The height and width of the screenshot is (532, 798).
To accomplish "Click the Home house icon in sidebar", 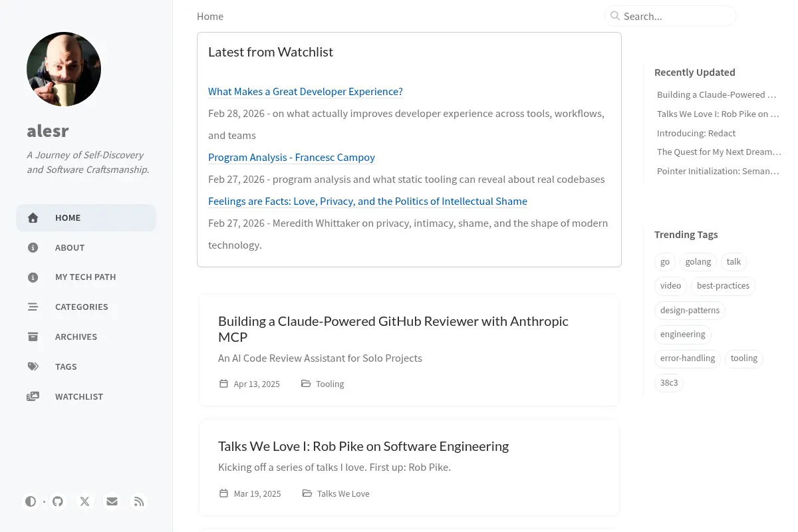I will coord(33,218).
